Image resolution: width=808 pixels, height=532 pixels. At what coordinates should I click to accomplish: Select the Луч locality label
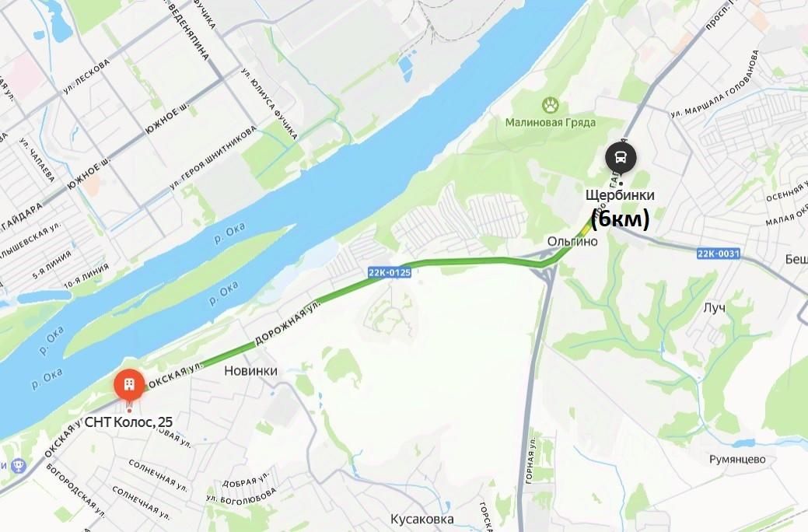click(714, 308)
